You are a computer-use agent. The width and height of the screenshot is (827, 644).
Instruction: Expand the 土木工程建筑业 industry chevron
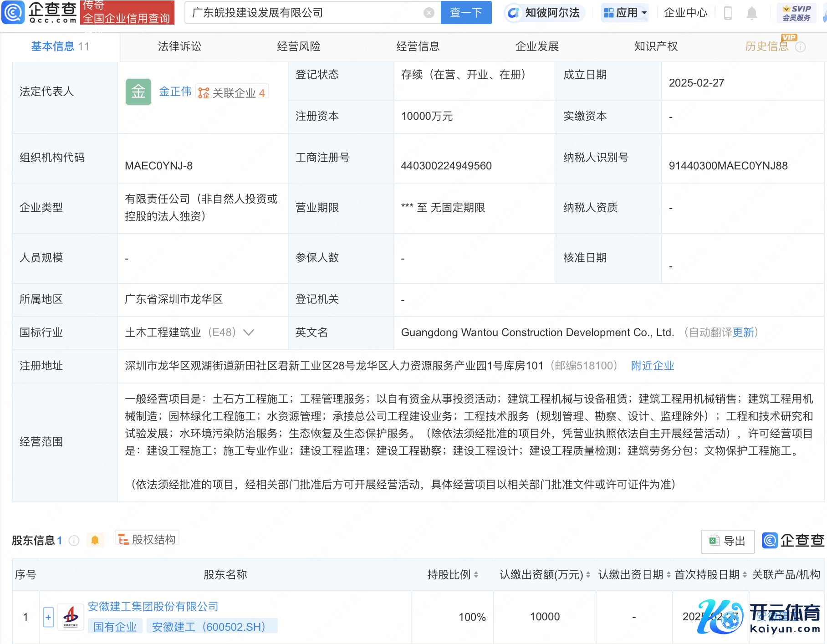click(249, 332)
